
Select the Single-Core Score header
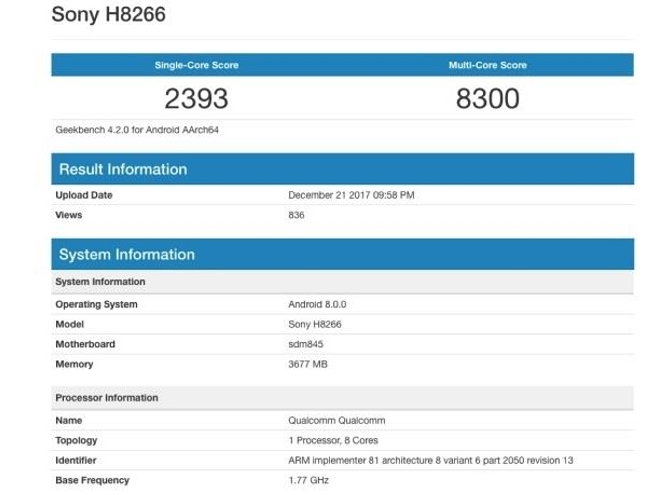click(x=196, y=65)
